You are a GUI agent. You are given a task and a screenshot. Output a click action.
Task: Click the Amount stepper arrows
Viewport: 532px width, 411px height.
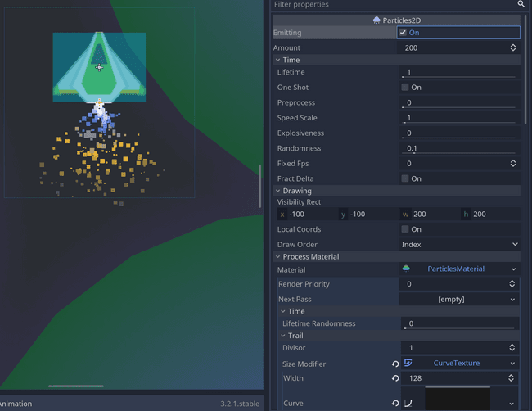513,47
